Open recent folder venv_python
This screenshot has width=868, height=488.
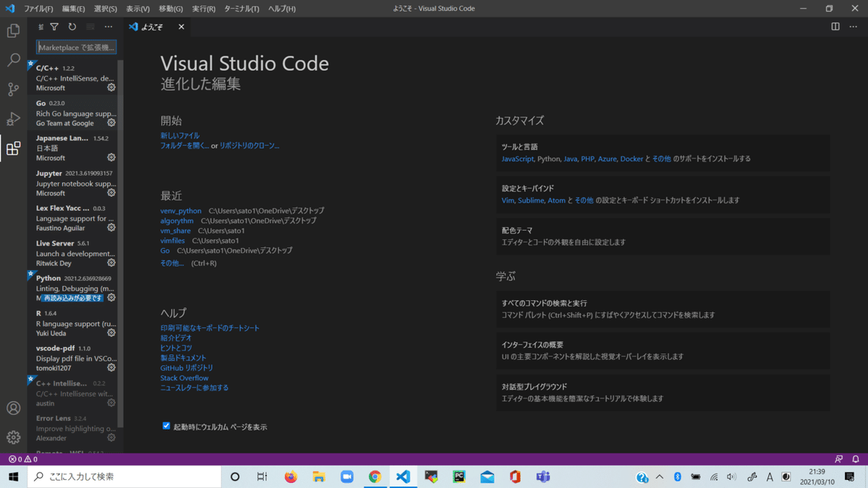pos(181,210)
